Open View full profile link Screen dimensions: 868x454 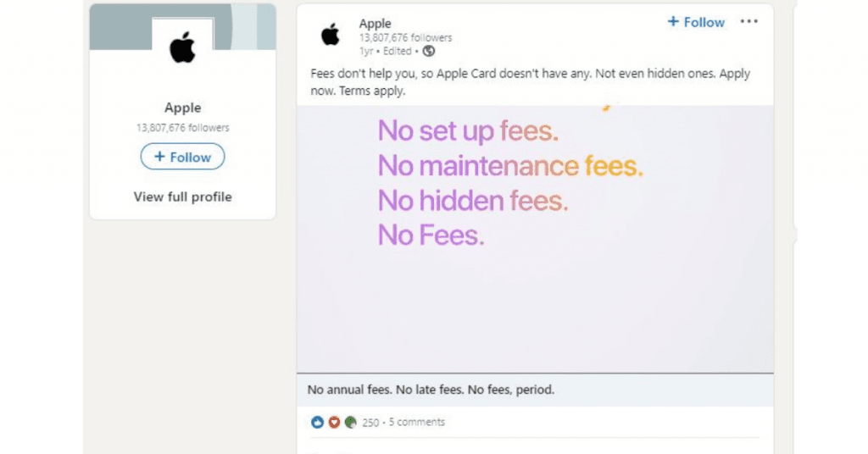pos(183,197)
